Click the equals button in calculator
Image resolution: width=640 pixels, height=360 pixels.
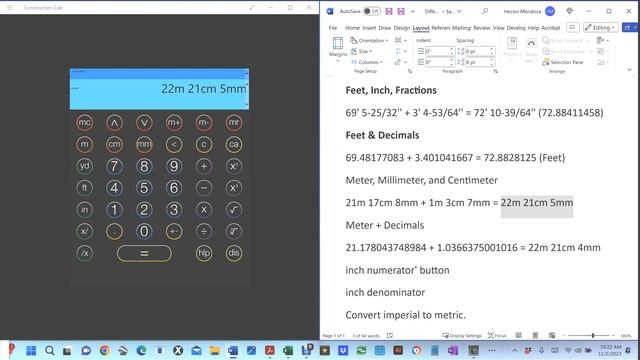144,253
